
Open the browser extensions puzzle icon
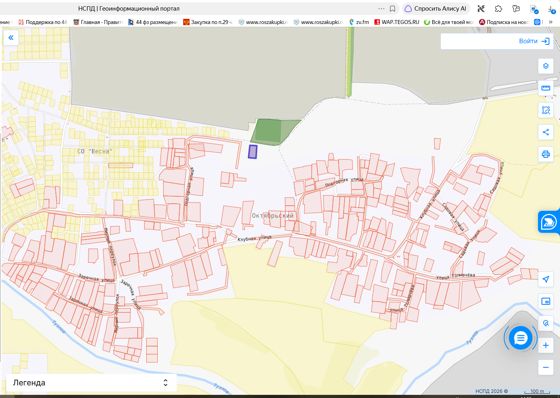click(x=498, y=9)
